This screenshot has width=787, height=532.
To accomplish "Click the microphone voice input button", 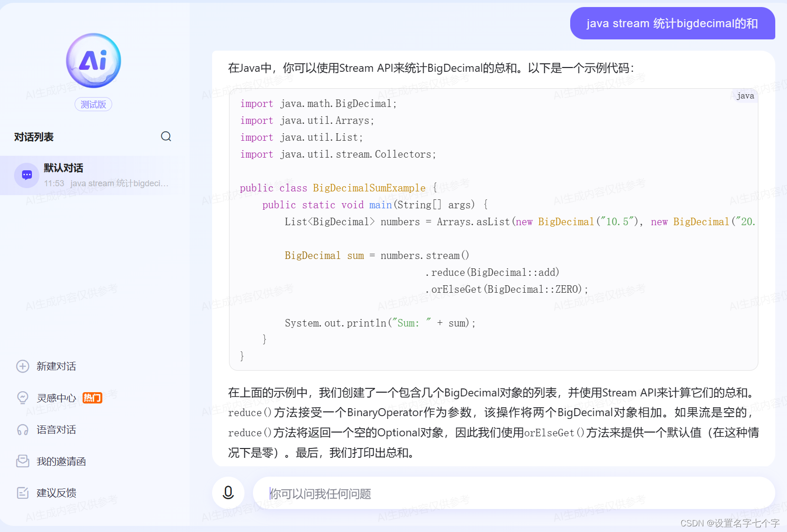I will coord(228,493).
